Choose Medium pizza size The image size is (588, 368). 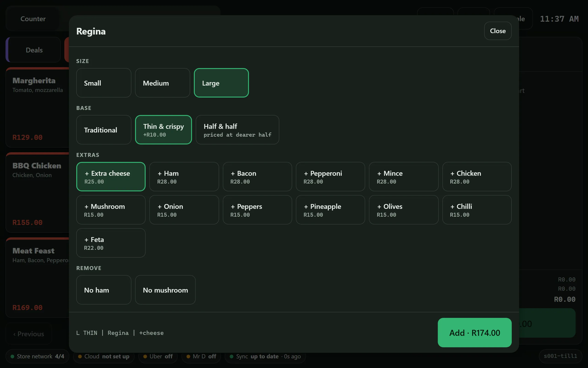coord(163,83)
